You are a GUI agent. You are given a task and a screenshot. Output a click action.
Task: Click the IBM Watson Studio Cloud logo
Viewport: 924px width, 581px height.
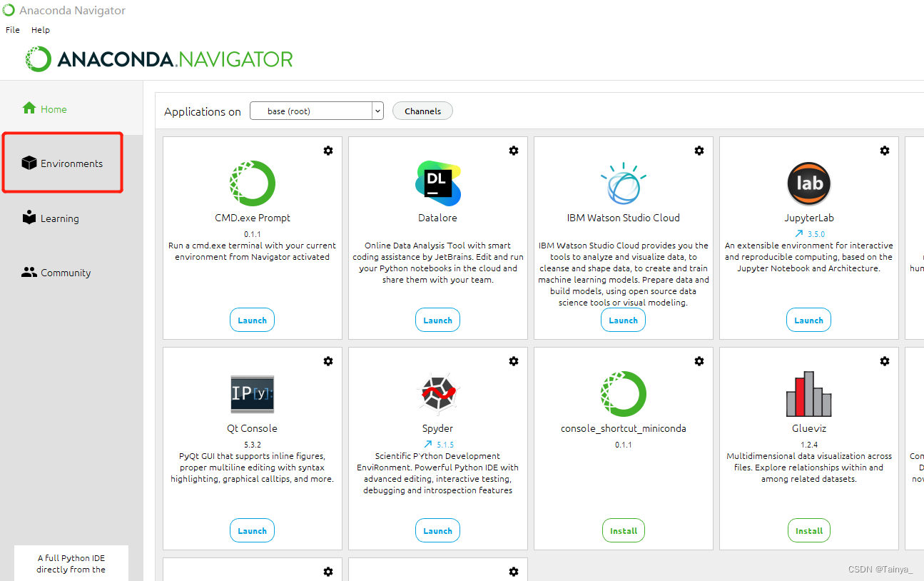(623, 183)
